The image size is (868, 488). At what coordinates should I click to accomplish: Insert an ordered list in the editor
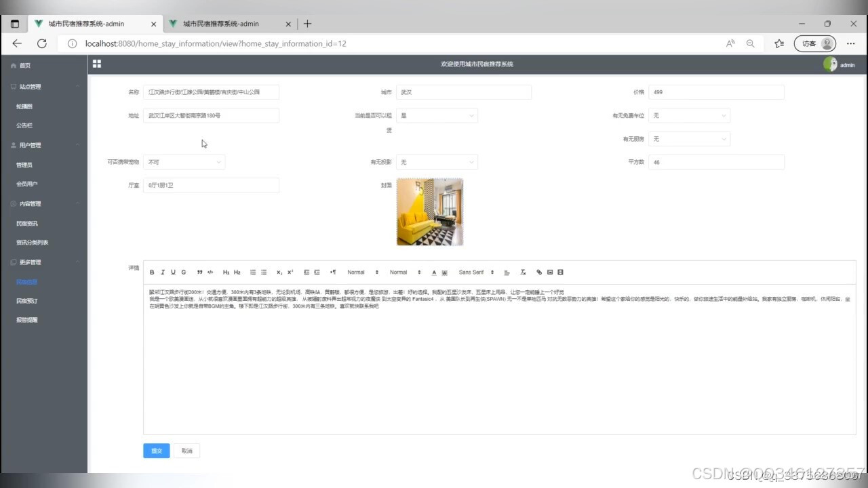point(253,272)
